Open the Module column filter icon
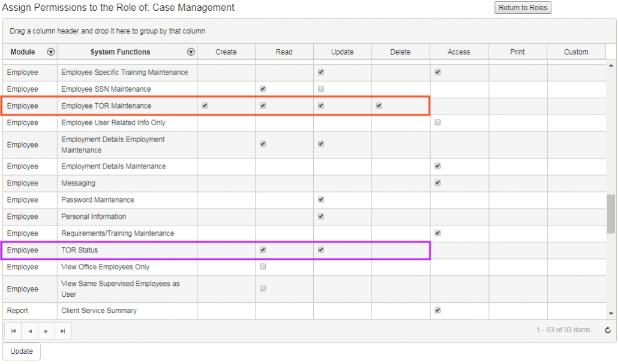This screenshot has height=364, width=618. tap(51, 52)
